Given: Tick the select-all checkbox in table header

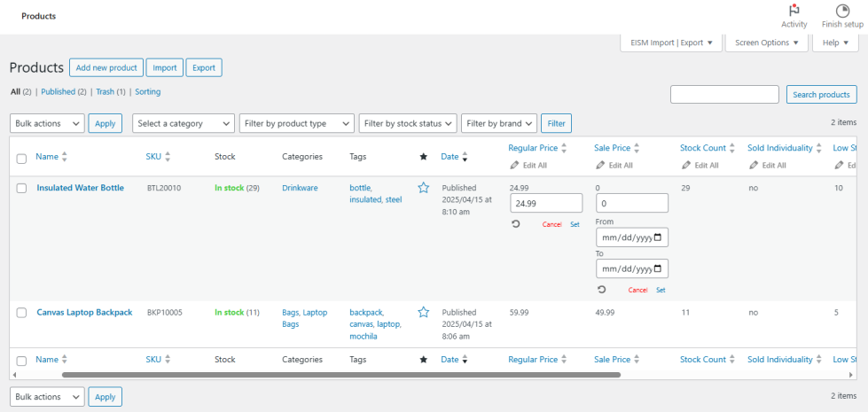Looking at the screenshot, I should click(21, 158).
